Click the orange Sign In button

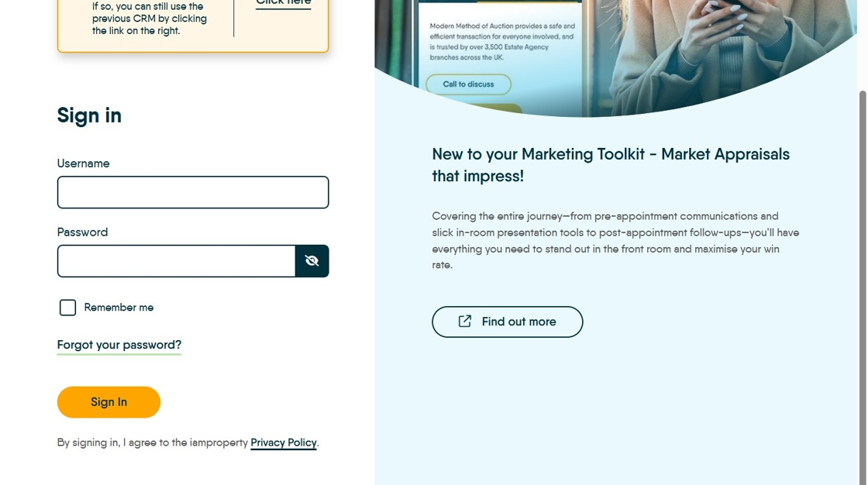tap(108, 402)
